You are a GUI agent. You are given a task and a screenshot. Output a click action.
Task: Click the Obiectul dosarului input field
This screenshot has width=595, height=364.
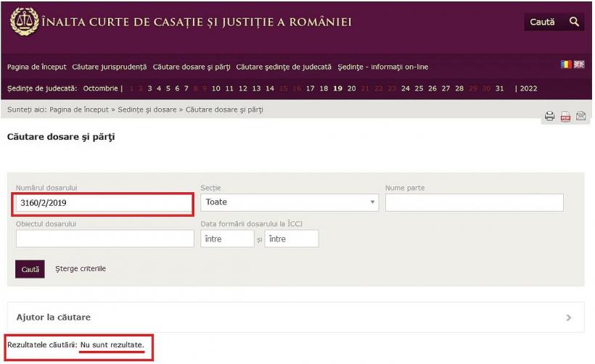pos(104,239)
